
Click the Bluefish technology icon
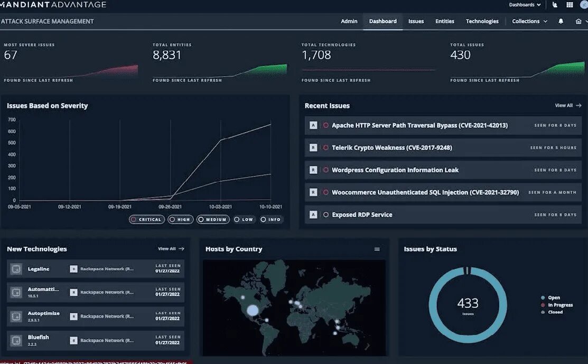(16, 340)
